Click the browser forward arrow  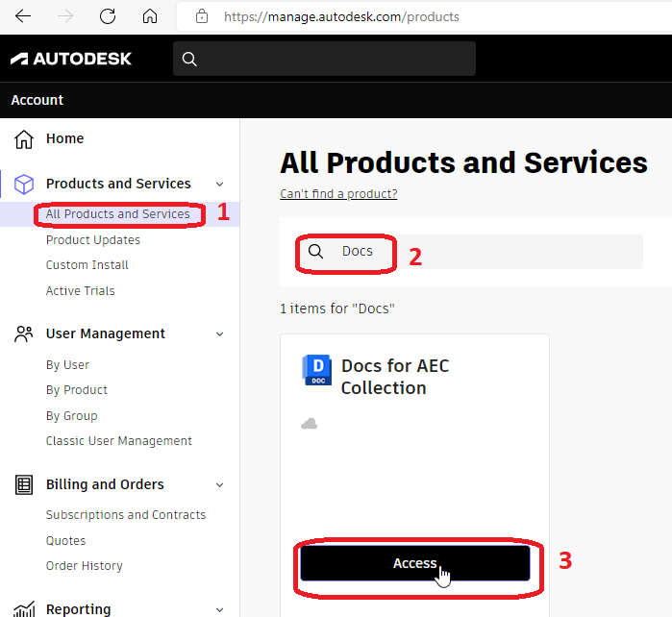(65, 16)
